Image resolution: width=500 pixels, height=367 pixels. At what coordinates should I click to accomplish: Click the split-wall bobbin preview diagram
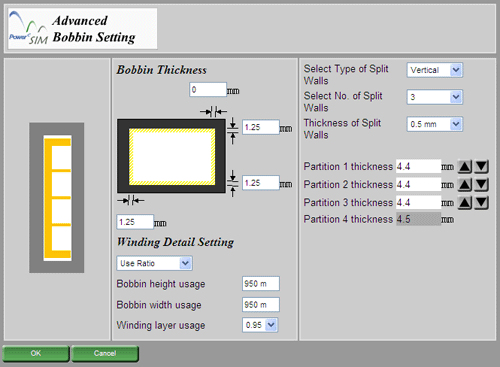coord(57,198)
